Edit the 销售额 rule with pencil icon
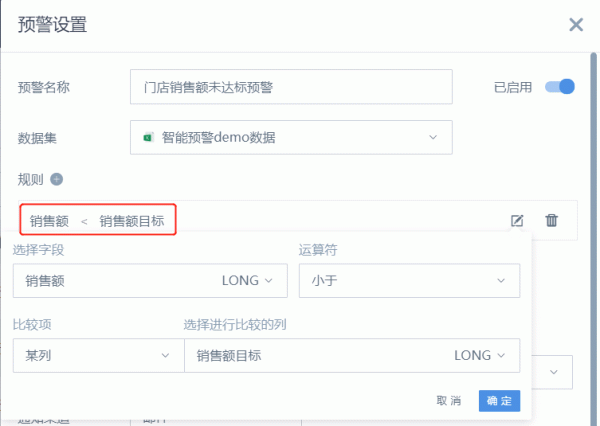Image resolution: width=600 pixels, height=426 pixels. coord(517,220)
